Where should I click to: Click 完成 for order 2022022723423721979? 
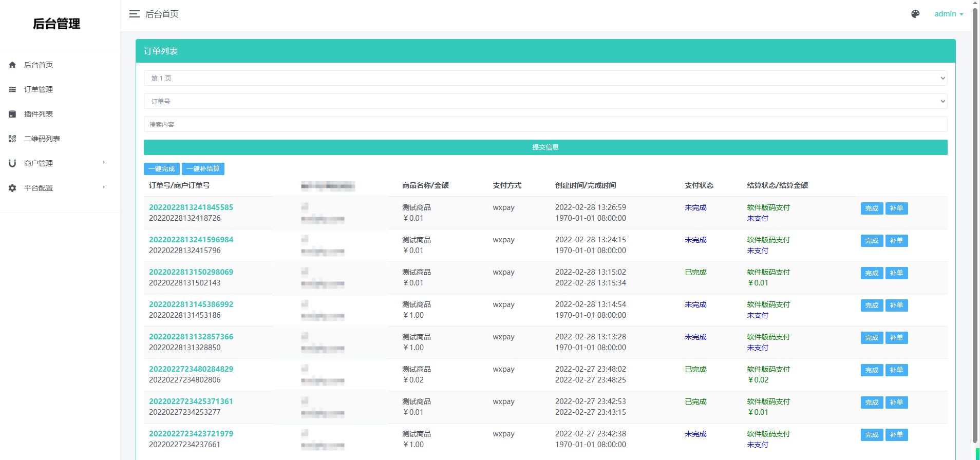(x=872, y=435)
